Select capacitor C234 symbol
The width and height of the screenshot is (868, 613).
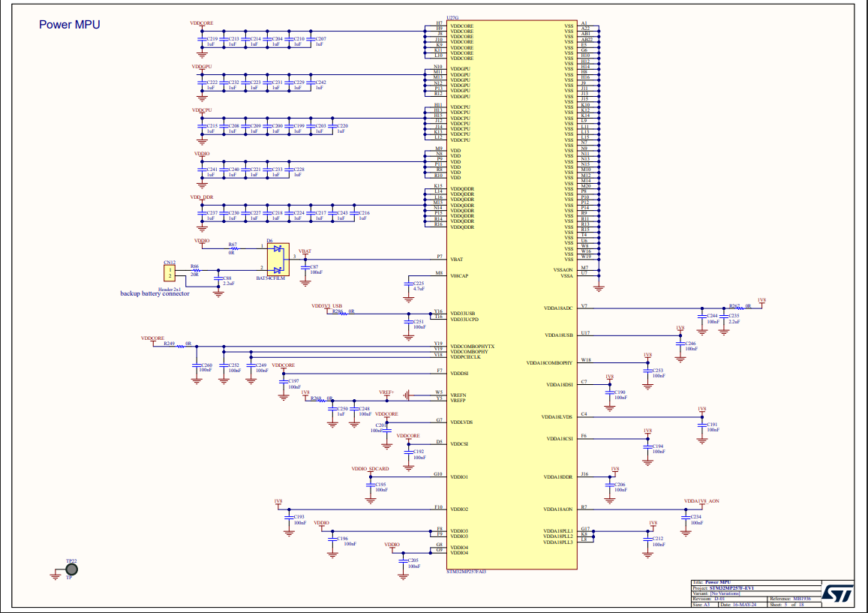(x=686, y=517)
